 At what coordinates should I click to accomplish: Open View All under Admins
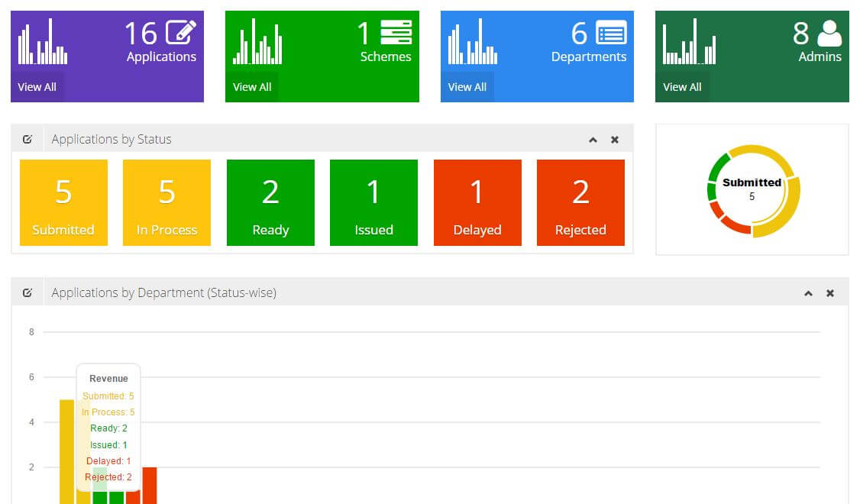pos(682,87)
